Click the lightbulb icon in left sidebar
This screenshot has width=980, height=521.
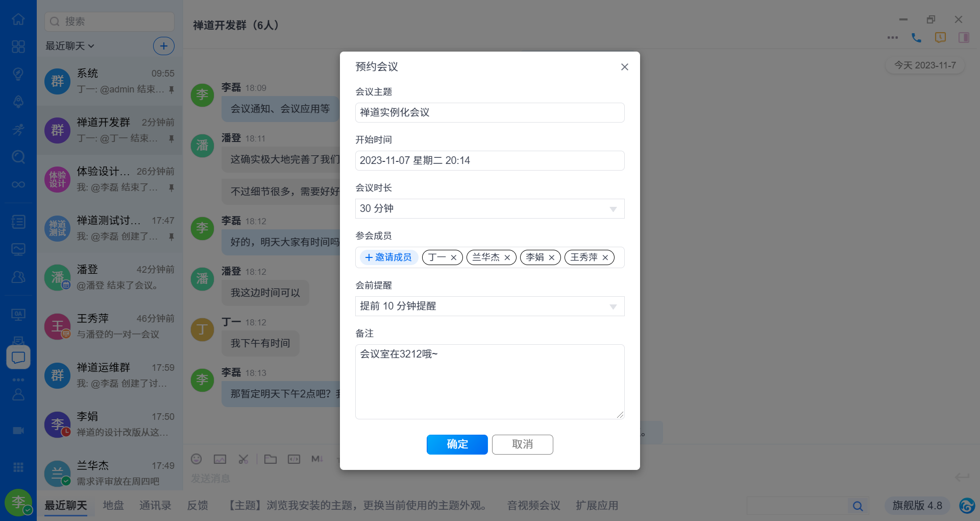(18, 74)
